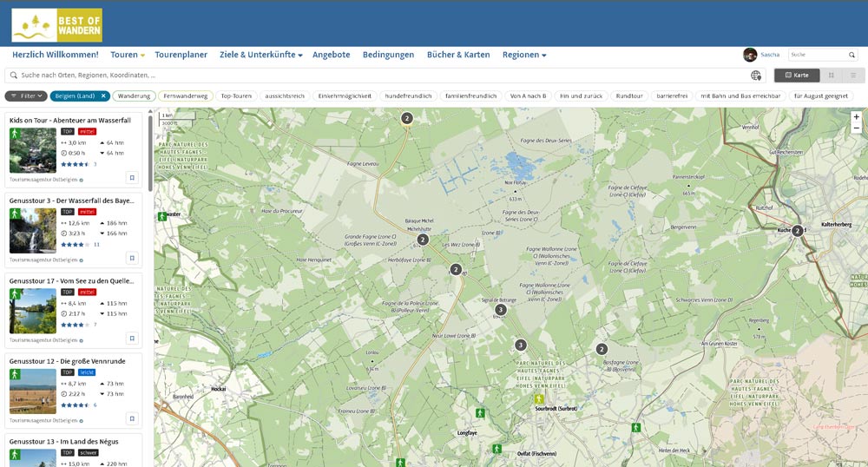Click the magnifier icon in the Suche box

[x=852, y=55]
